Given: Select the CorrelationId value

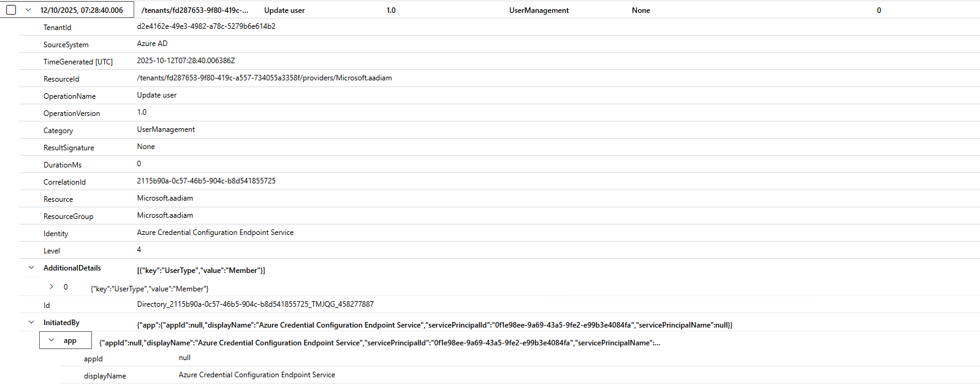Looking at the screenshot, I should coord(206,181).
